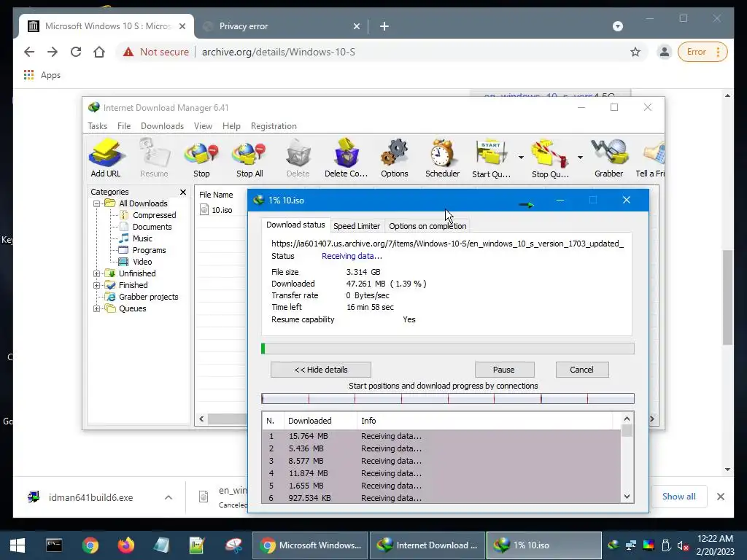
Task: Open idman641build6.exe download options chevron
Action: click(x=169, y=497)
